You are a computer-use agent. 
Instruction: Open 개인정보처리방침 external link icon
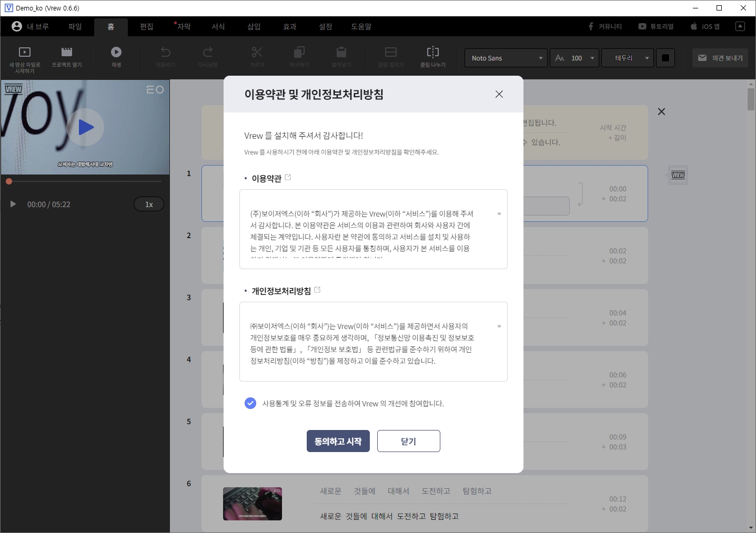coord(317,290)
